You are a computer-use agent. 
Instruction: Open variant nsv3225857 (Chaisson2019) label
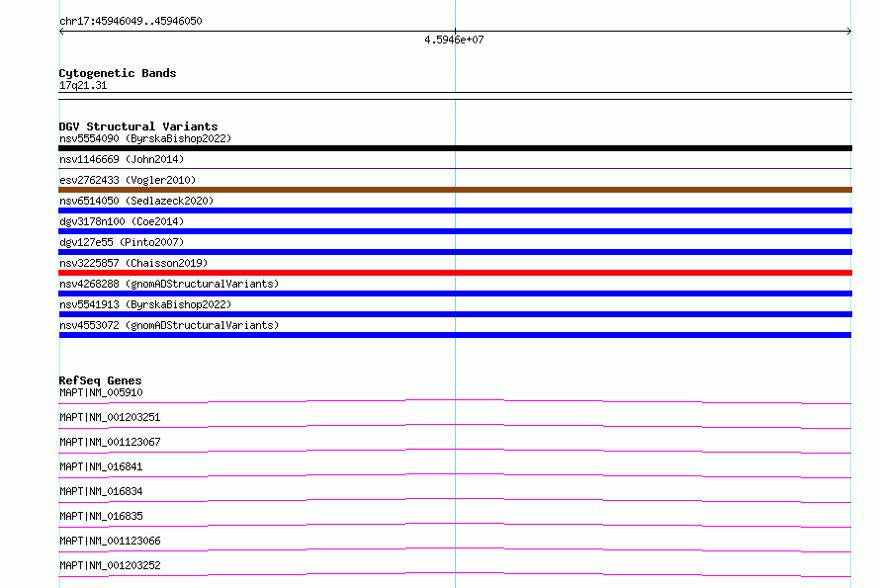pos(133,263)
